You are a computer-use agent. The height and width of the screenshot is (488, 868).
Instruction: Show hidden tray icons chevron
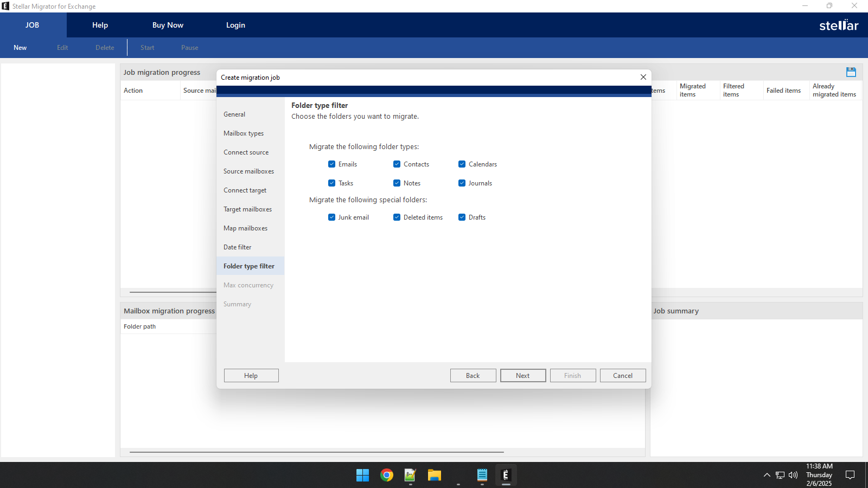pyautogui.click(x=767, y=475)
